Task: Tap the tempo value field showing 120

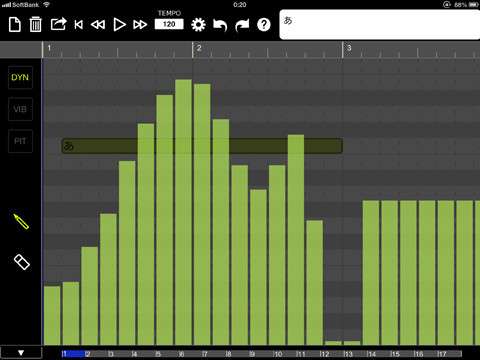Action: coord(169,24)
